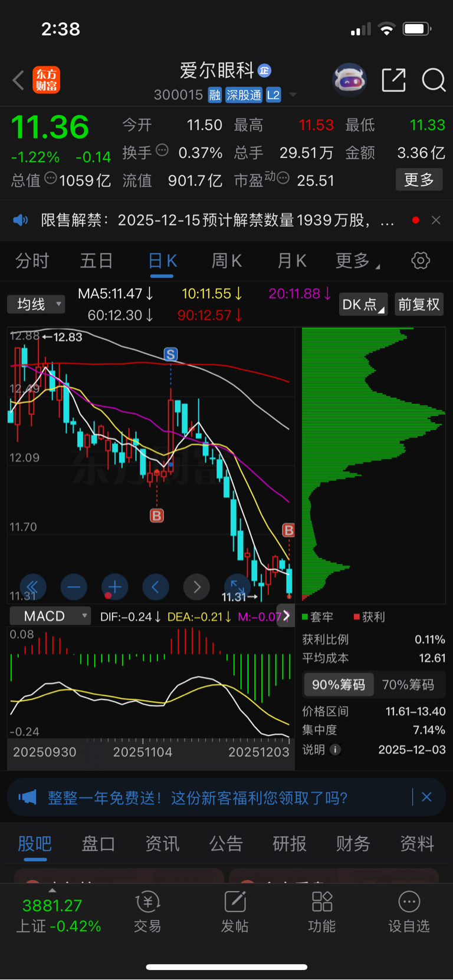Screen dimensions: 453x980
Task: Play the 限售解禁 announcement speaker icon
Action: click(20, 220)
